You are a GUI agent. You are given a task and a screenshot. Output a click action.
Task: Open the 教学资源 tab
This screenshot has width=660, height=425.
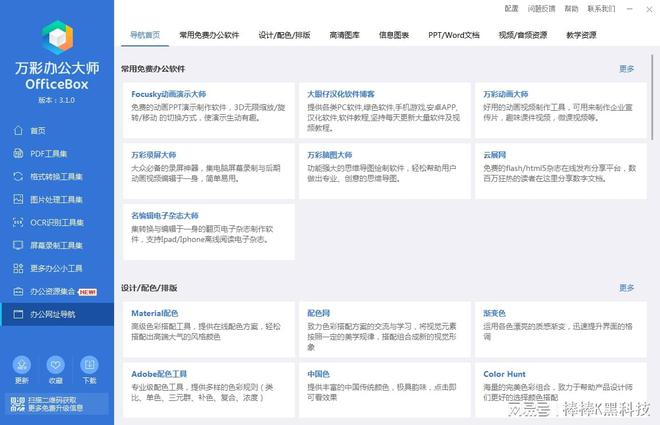[581, 35]
